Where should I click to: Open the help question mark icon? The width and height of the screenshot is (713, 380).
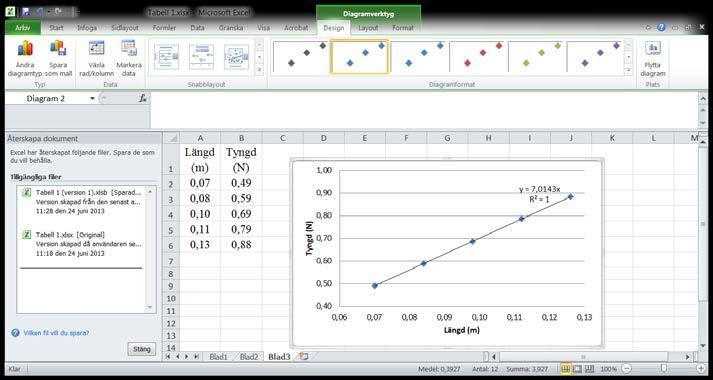[662, 28]
